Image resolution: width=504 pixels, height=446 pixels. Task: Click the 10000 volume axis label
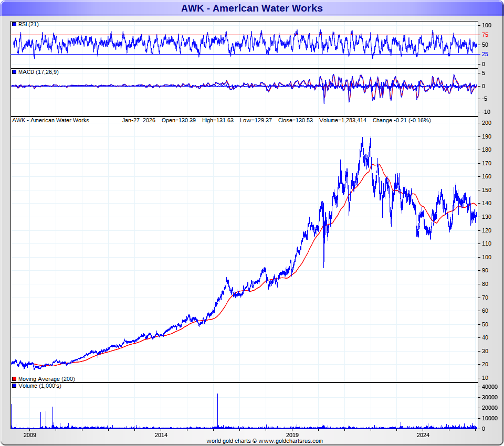pos(489,418)
